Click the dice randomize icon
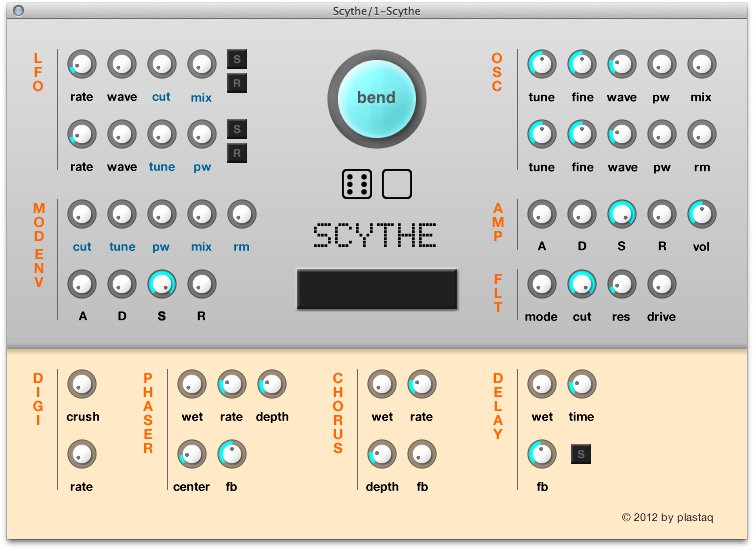This screenshot has width=754, height=550. click(356, 184)
